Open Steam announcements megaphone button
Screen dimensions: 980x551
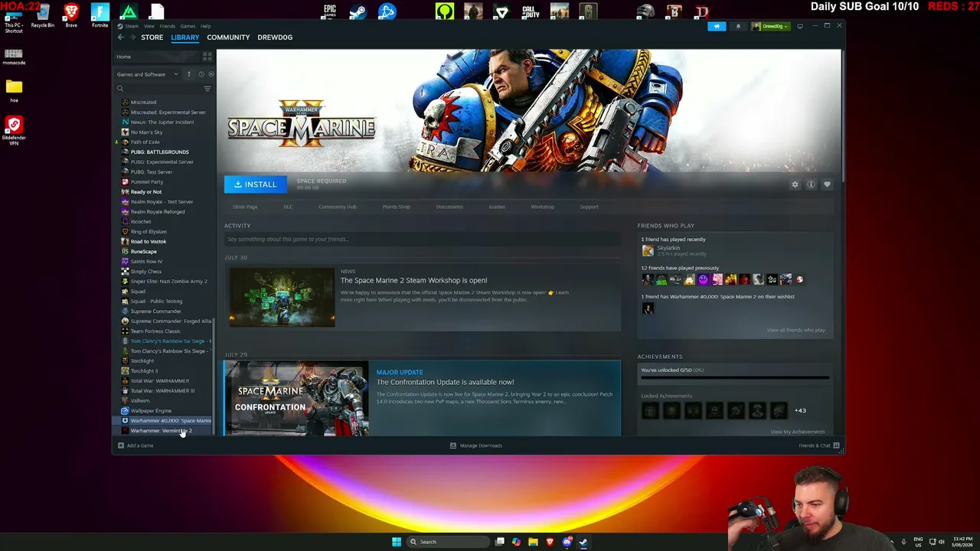717,26
